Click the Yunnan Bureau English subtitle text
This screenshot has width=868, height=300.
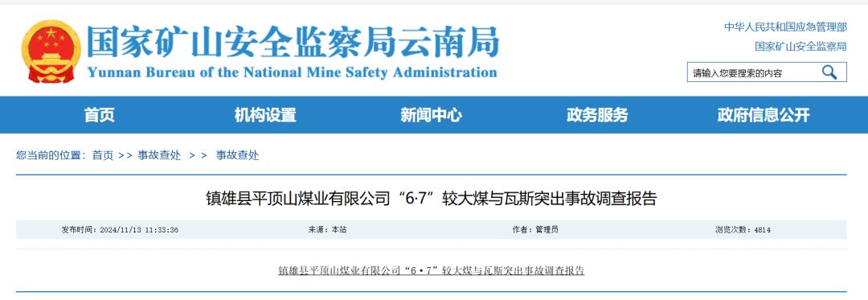click(x=292, y=72)
